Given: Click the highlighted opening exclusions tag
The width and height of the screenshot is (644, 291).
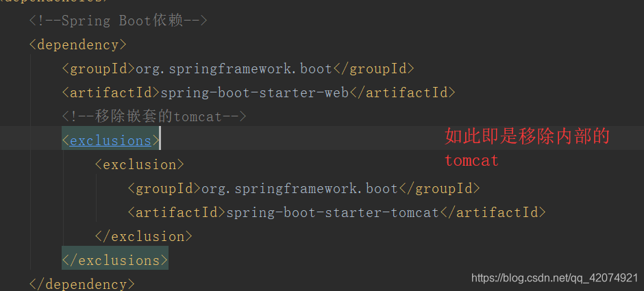Looking at the screenshot, I should [111, 141].
